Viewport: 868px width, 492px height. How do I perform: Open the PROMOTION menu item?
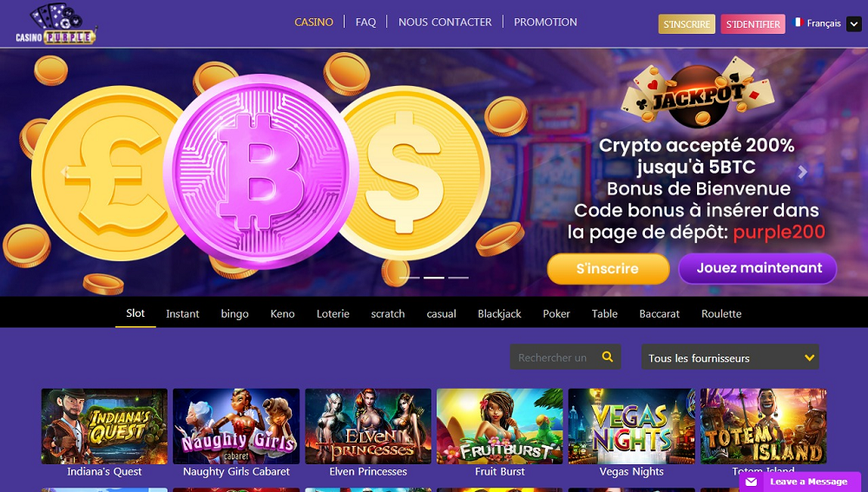tap(545, 23)
